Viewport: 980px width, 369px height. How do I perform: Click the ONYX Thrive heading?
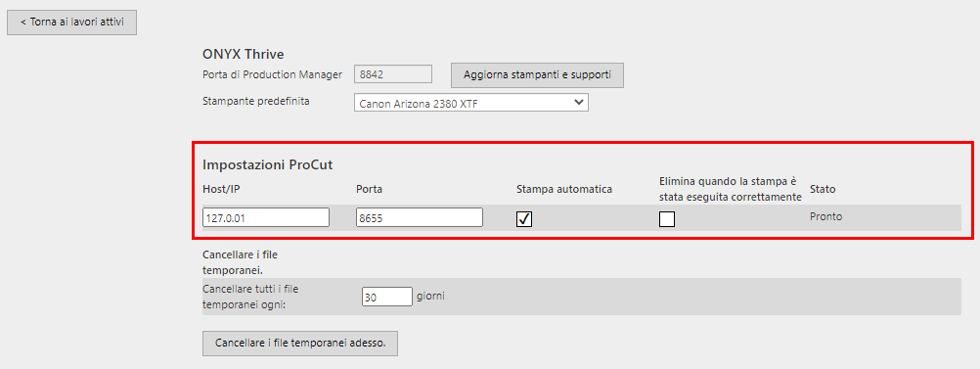coord(244,54)
